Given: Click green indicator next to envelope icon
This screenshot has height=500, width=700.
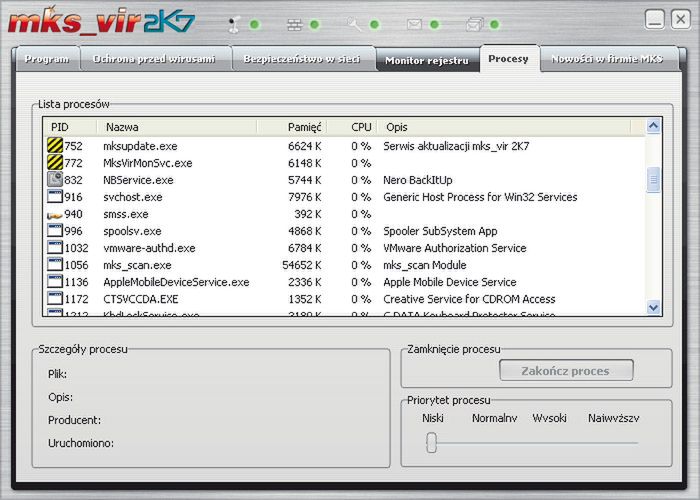Looking at the screenshot, I should pos(434,25).
